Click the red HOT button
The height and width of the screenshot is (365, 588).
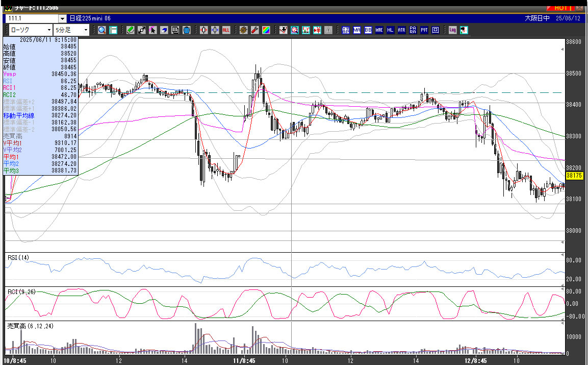pos(560,8)
